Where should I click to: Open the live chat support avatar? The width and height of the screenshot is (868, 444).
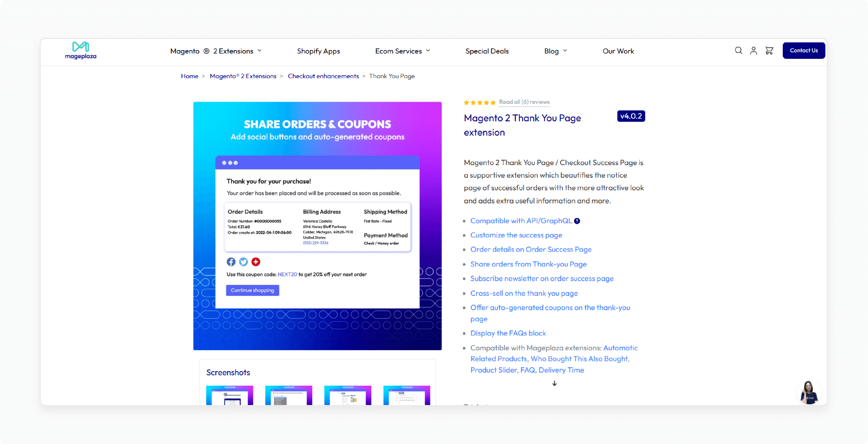pyautogui.click(x=809, y=392)
